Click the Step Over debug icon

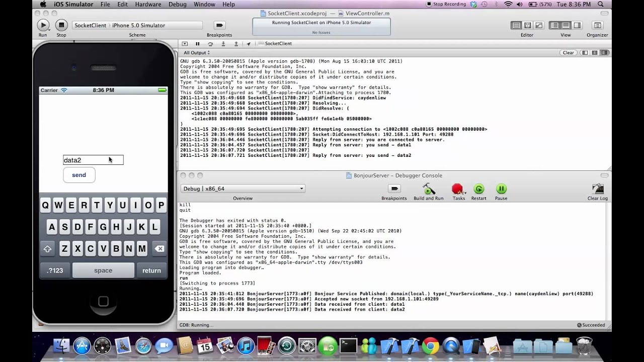[210, 44]
